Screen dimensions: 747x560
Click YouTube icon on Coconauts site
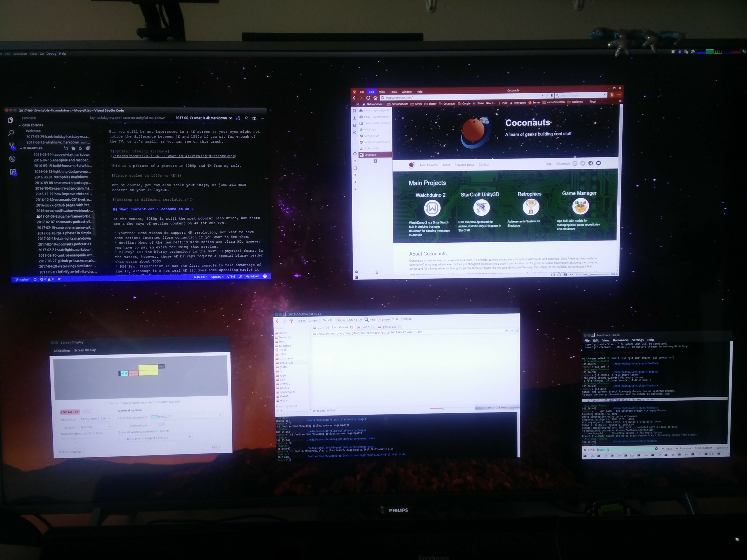(598, 163)
